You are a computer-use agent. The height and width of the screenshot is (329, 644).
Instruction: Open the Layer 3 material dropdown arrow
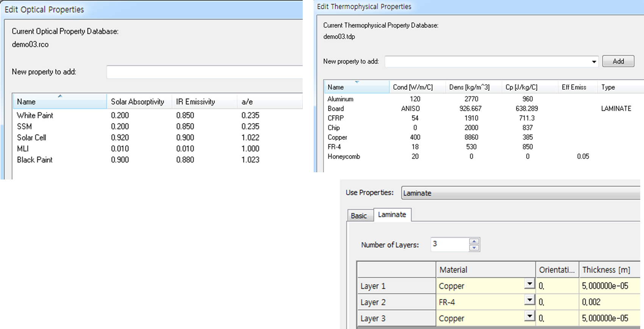click(529, 316)
